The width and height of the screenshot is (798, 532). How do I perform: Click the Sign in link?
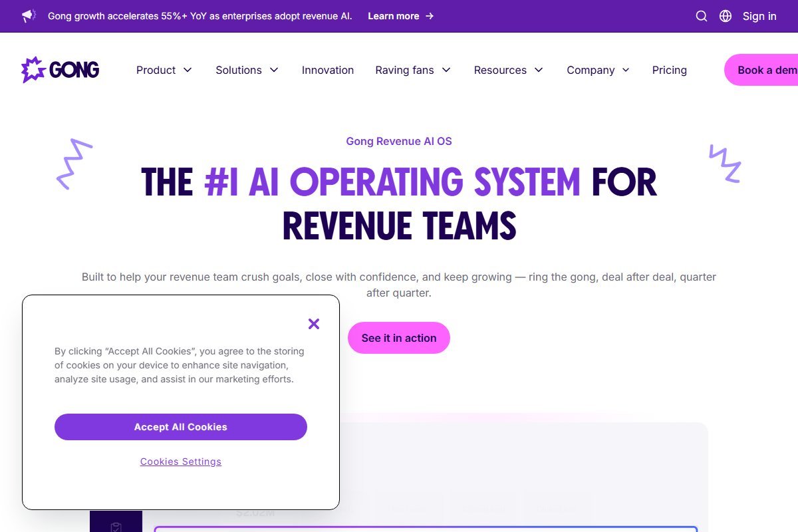point(759,16)
